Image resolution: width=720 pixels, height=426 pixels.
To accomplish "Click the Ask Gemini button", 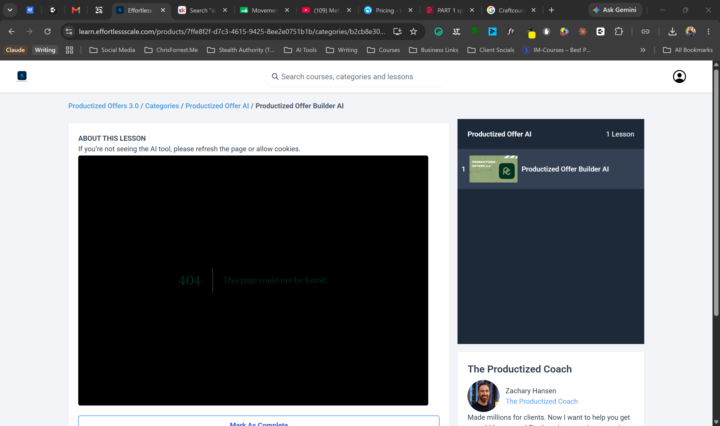I will (x=615, y=10).
